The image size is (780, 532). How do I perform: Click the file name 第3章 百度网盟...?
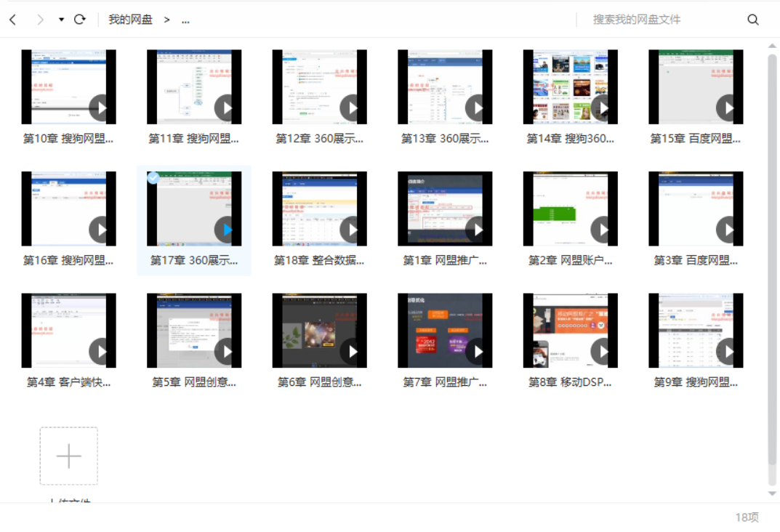click(x=696, y=260)
